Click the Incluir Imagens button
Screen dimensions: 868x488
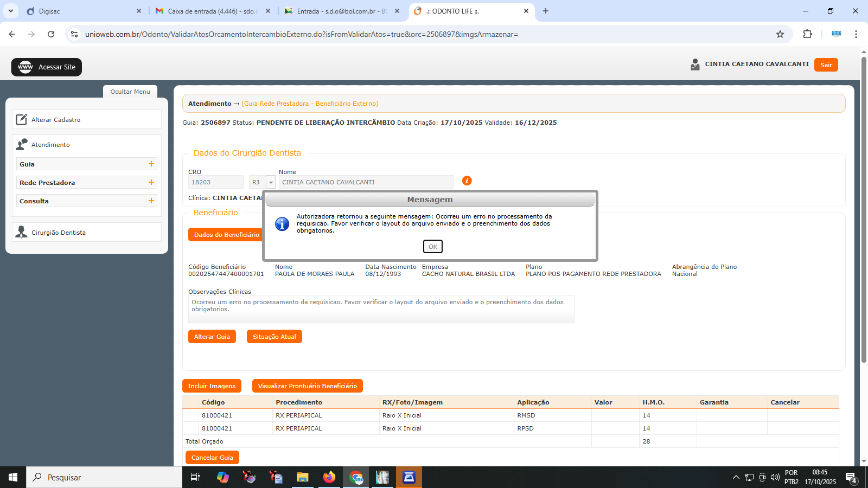tap(212, 386)
